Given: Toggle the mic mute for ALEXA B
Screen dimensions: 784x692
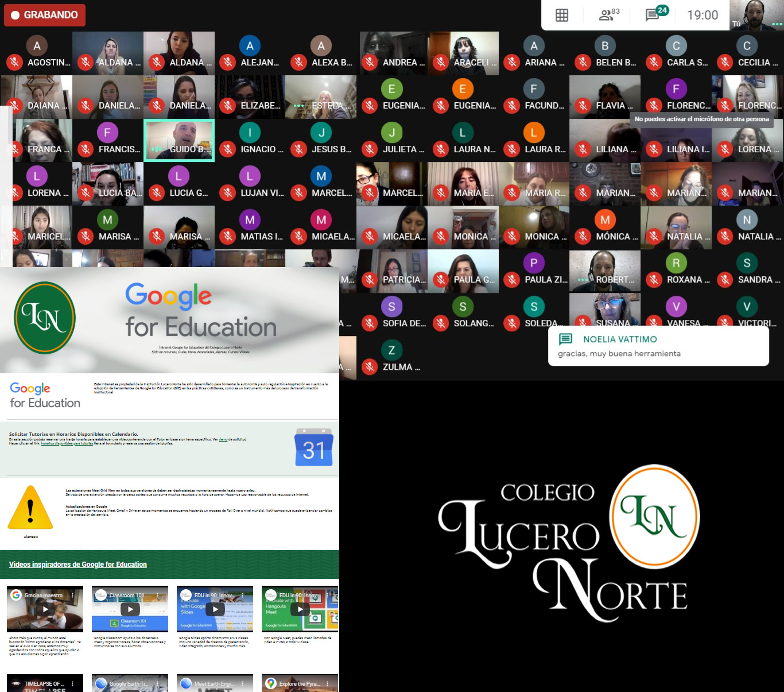Looking at the screenshot, I should tap(298, 62).
